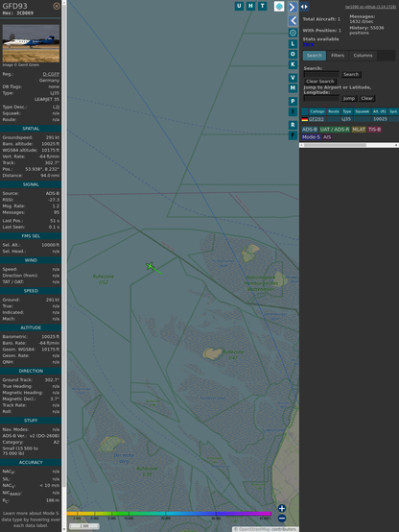Click the U button on map toolbar
Screen dimensions: 399x532
pyautogui.click(x=239, y=6)
